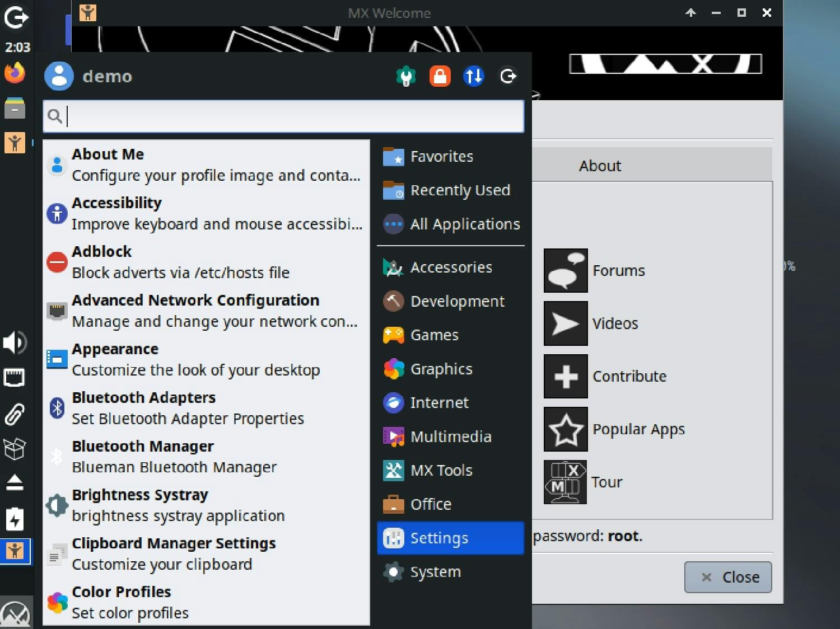Click the eject removable media tray icon
The height and width of the screenshot is (629, 840).
[15, 483]
